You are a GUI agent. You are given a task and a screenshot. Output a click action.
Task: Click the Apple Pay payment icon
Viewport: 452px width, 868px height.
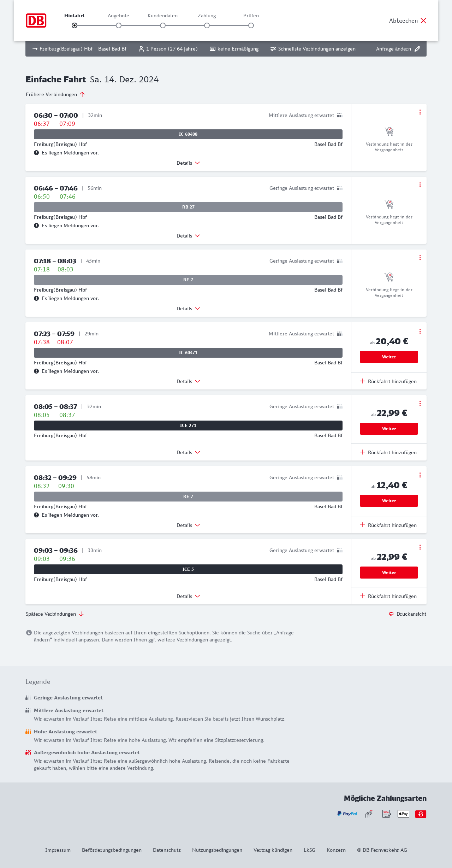click(403, 814)
